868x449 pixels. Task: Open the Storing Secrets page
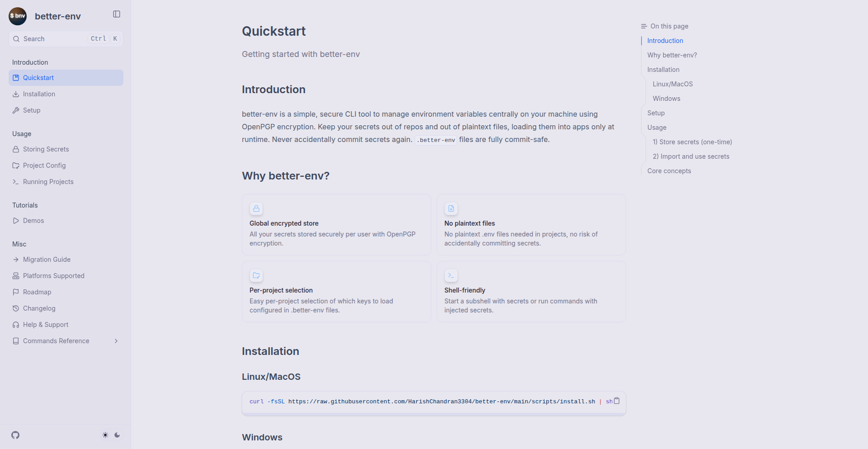46,149
